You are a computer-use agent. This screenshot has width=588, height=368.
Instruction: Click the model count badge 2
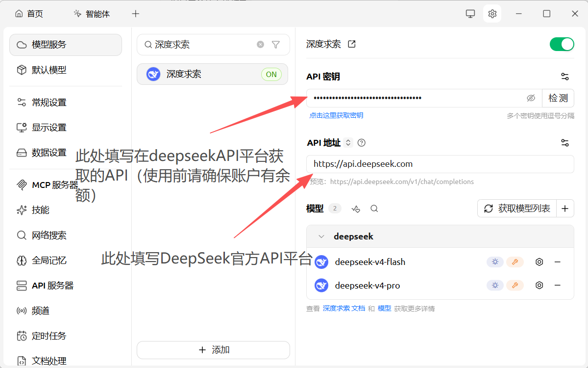tap(335, 209)
